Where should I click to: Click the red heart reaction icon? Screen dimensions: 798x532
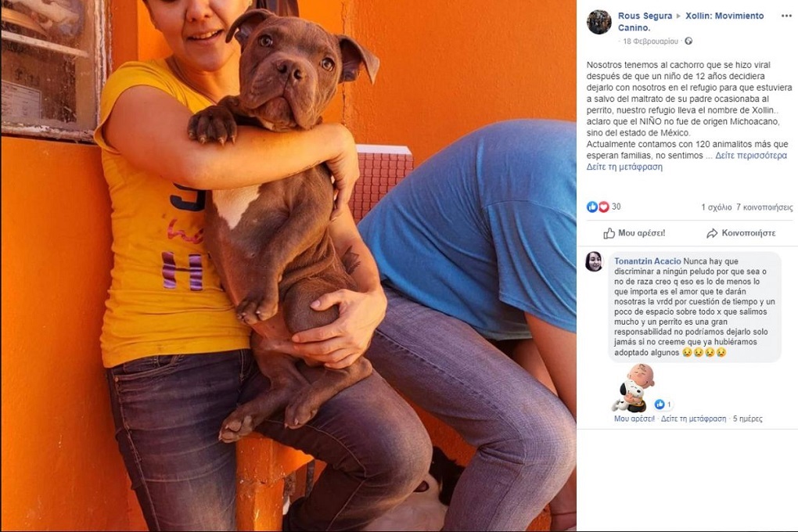point(604,207)
